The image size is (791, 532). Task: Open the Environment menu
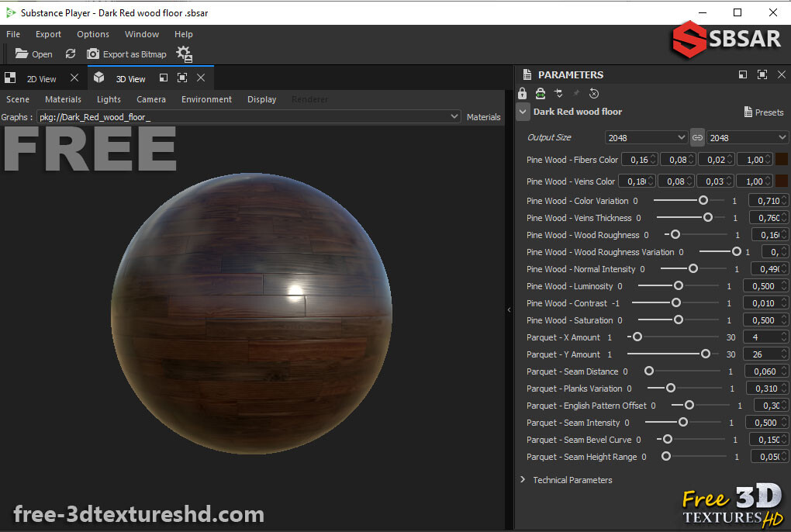click(x=206, y=99)
